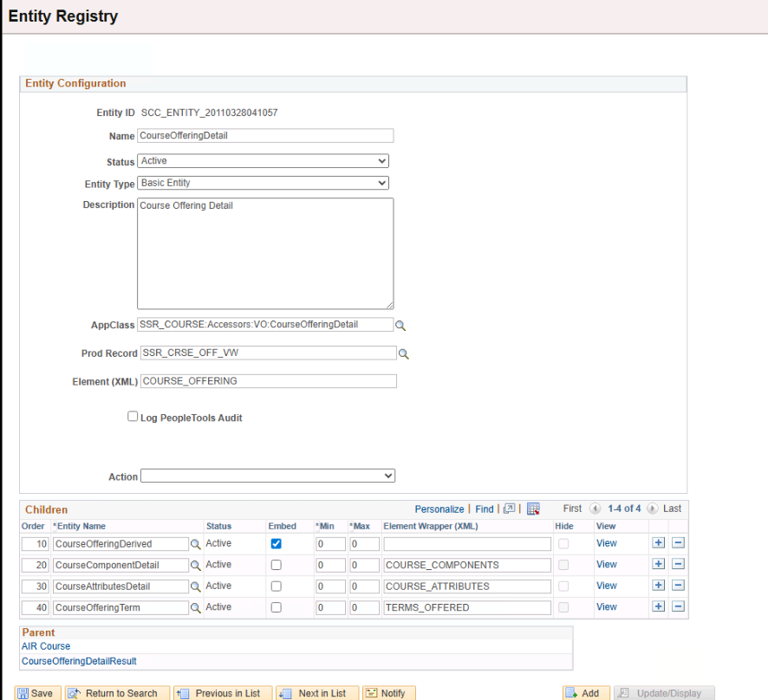Screen dimensions: 768x700
Task: Click lookup icon beside CourseOfferingDerived entity
Action: pyautogui.click(x=196, y=544)
